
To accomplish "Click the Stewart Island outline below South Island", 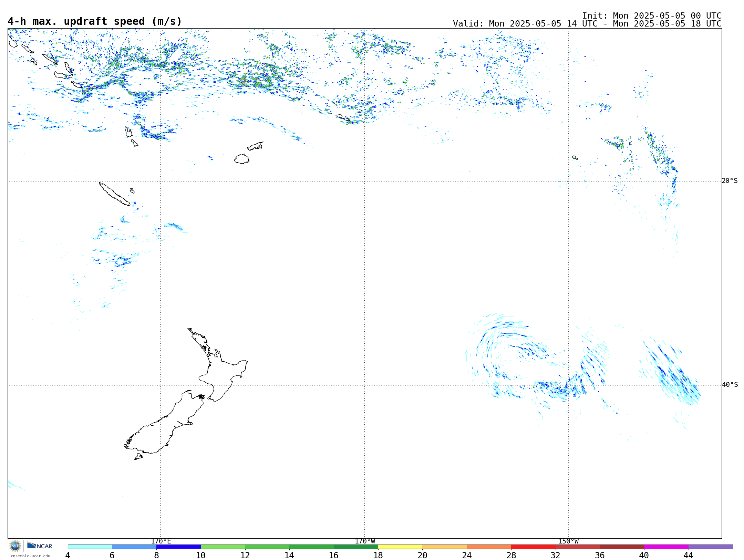I will coord(138,457).
